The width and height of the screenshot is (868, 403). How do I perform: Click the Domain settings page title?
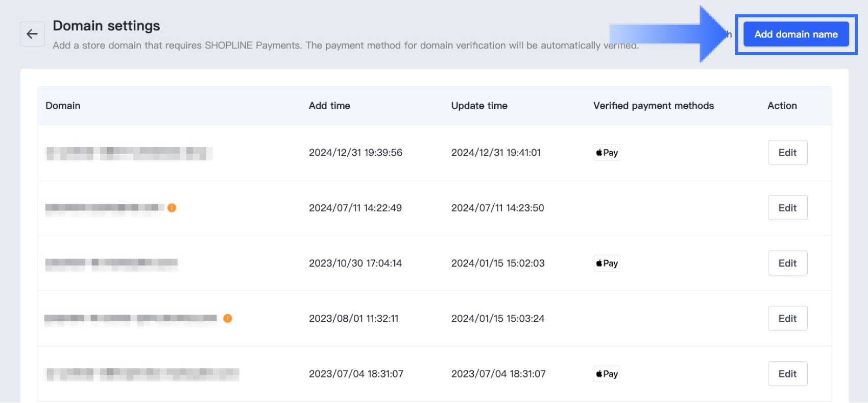point(106,26)
